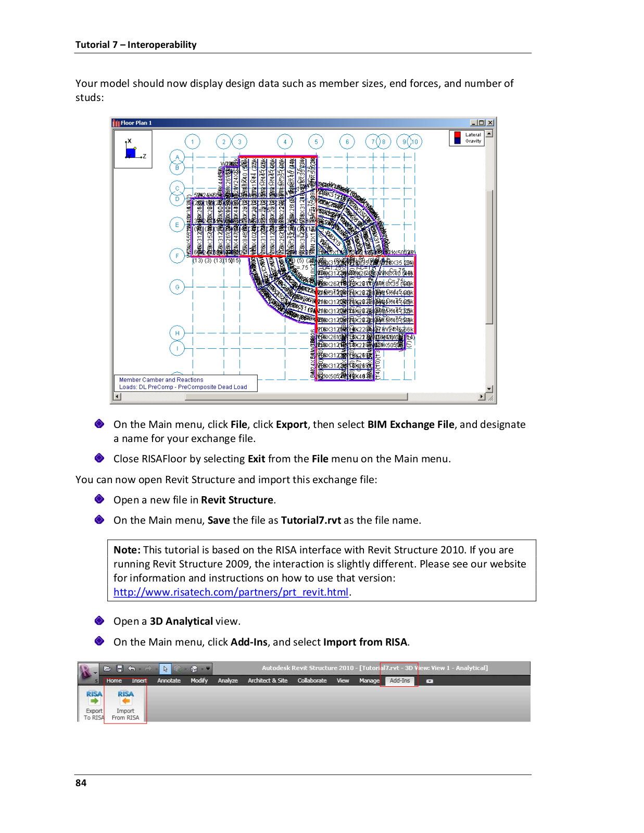Click the Redo arrow in Revit toolbar
Screen dimensions: 644x833
click(148, 668)
